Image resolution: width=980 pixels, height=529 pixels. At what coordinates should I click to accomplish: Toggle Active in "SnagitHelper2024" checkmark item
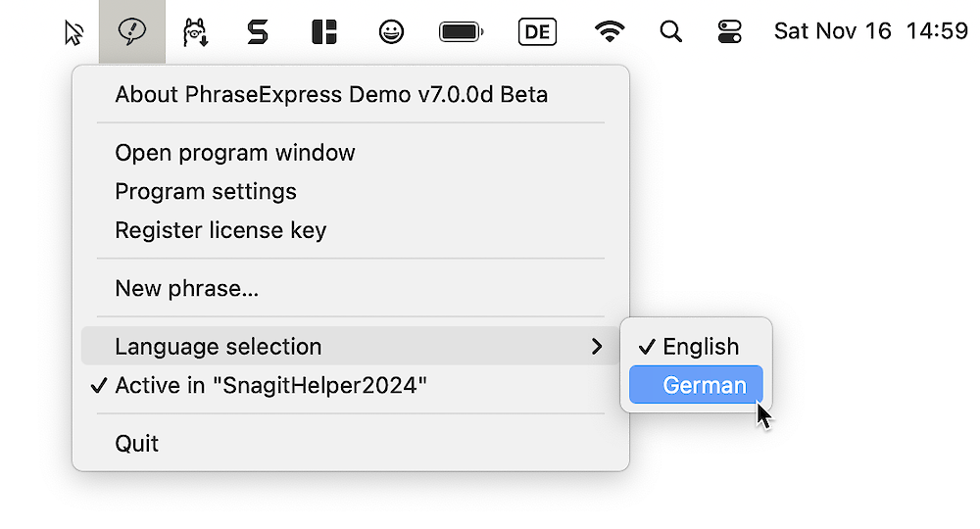(270, 385)
